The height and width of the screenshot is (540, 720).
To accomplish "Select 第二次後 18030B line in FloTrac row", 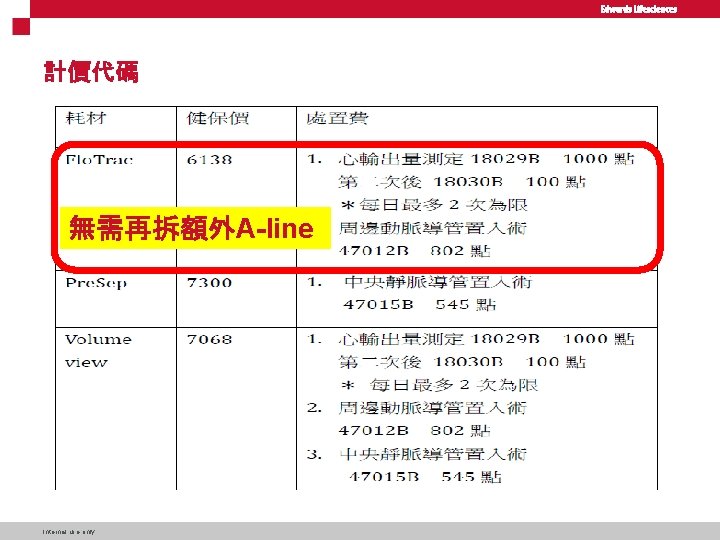I will click(x=462, y=182).
